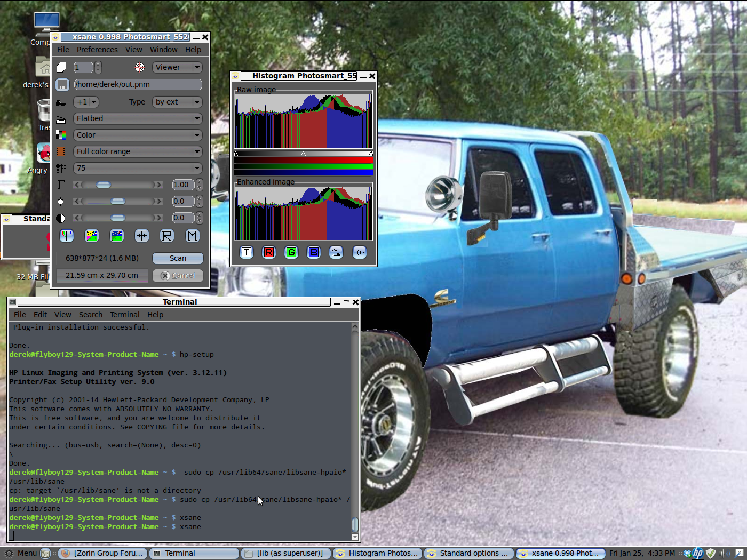Image resolution: width=747 pixels, height=560 pixels.
Task: Open the Flatbed scan source dropdown
Action: point(138,118)
